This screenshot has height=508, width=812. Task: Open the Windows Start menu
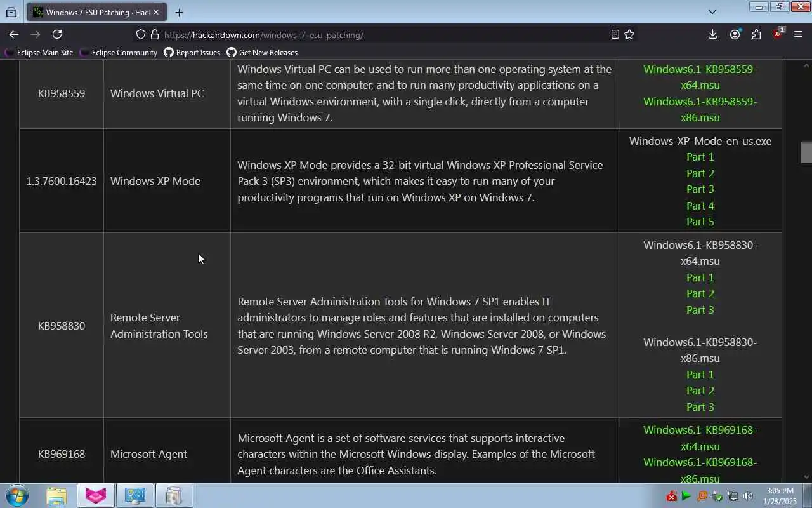[x=16, y=495]
